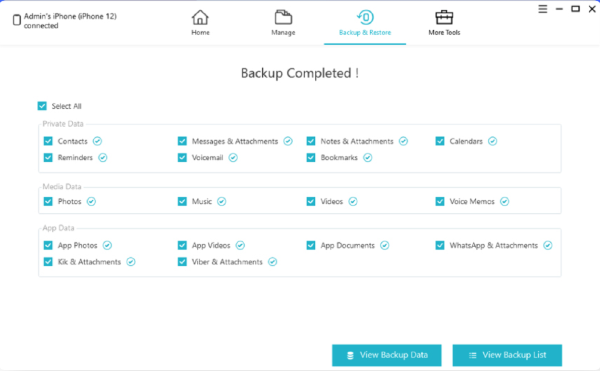Toggle the Voice Memos checkbox
600x371 pixels.
tap(440, 202)
